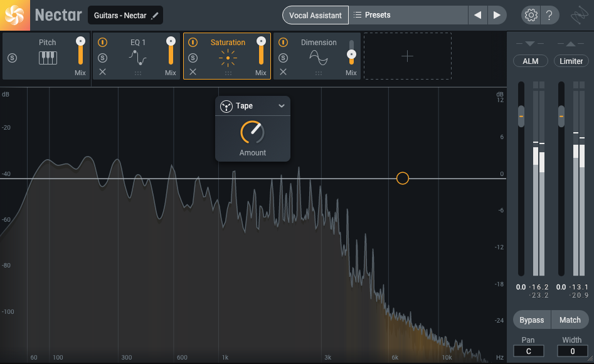The image size is (594, 364).
Task: Click the 13.1 output peak readout
Action: 579,287
